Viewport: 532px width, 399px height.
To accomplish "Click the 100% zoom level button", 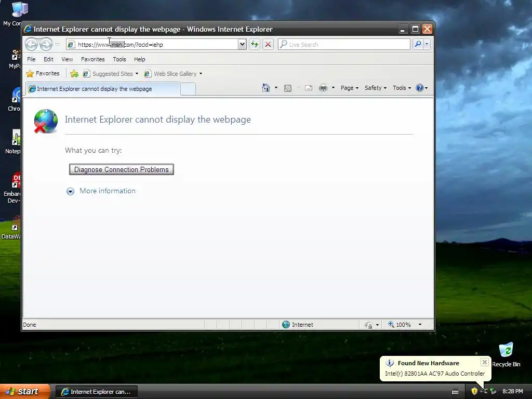I will click(400, 325).
